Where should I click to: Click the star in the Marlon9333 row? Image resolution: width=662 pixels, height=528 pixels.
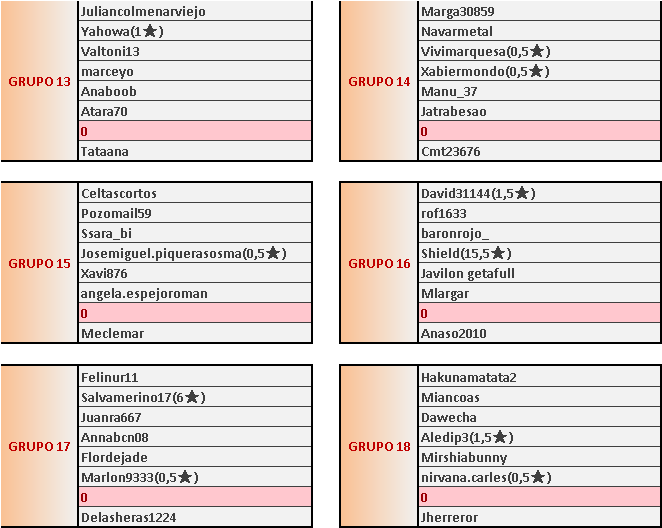pyautogui.click(x=176, y=477)
